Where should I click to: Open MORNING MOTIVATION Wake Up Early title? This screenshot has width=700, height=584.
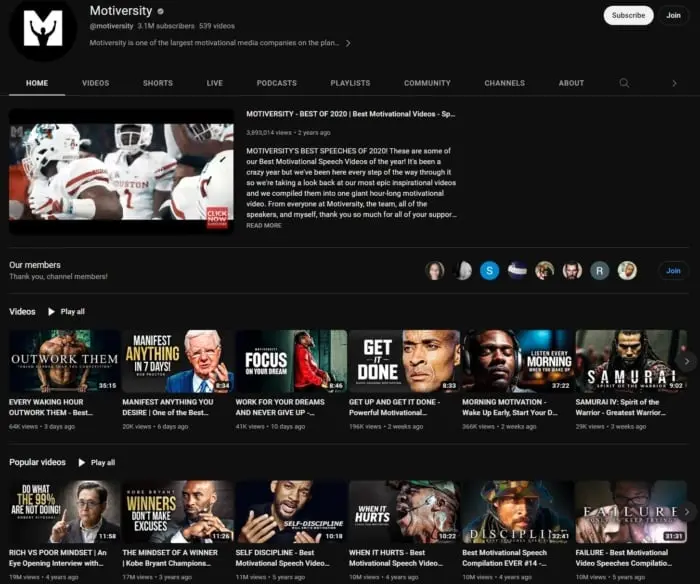[x=510, y=407]
